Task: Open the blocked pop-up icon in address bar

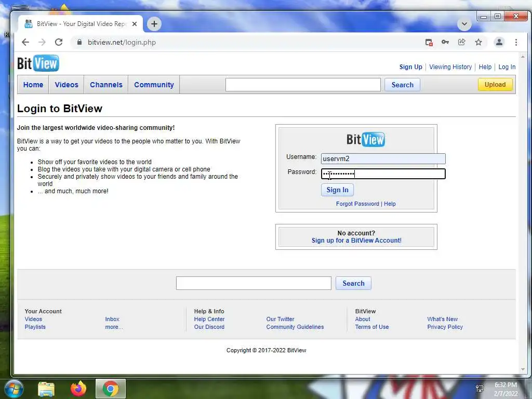Action: point(429,43)
